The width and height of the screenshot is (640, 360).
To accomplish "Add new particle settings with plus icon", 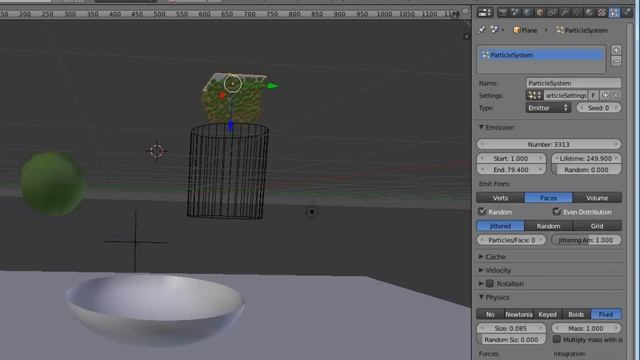I will click(605, 96).
